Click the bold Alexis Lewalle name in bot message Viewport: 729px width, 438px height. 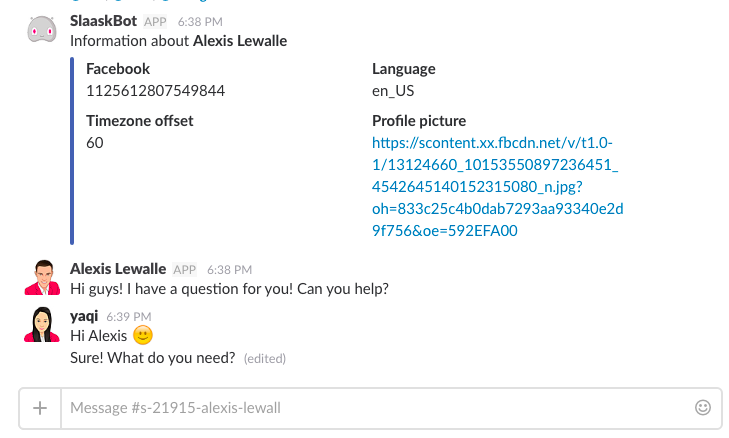pos(240,41)
